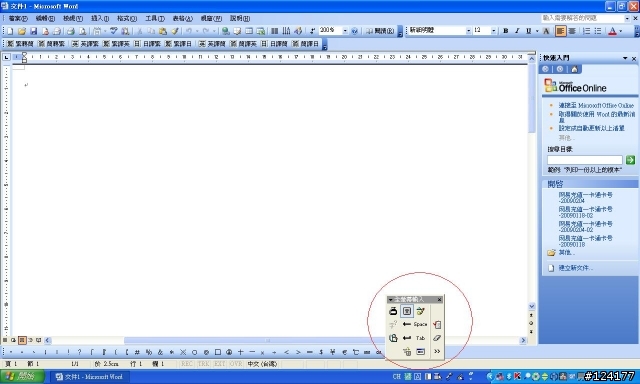Click the task pane home icon
This screenshot has width=640, height=384.
(x=574, y=69)
